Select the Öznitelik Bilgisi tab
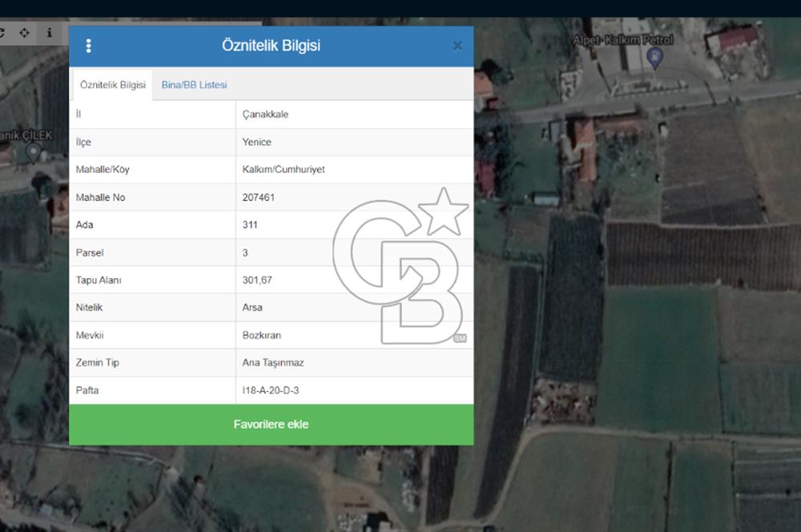 pyautogui.click(x=111, y=85)
